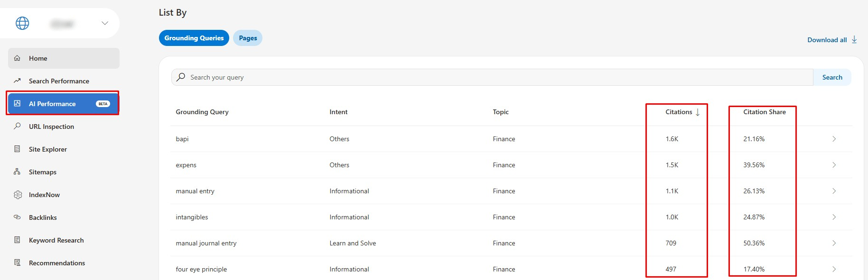Click the Intent column header

[338, 112]
